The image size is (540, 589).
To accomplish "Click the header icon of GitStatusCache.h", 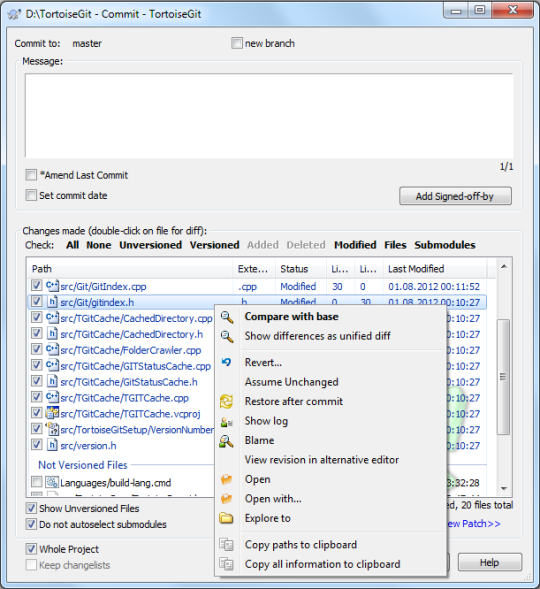I will (52, 382).
